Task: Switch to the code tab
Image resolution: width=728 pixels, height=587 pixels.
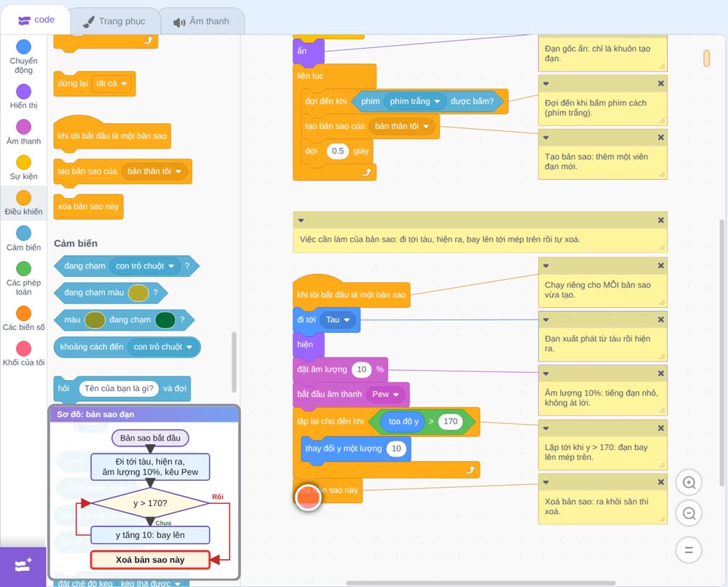Action: click(x=36, y=20)
